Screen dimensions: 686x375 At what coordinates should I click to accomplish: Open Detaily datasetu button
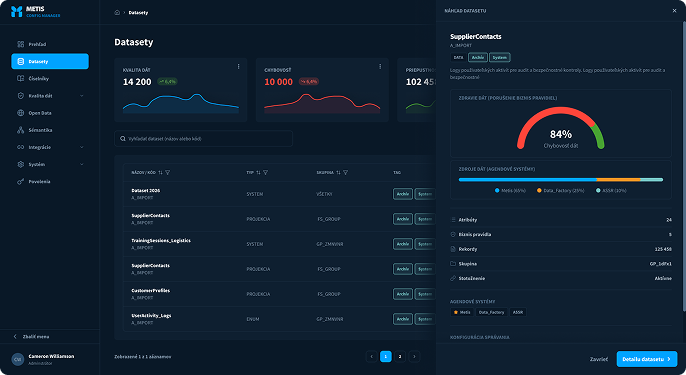tap(647, 359)
